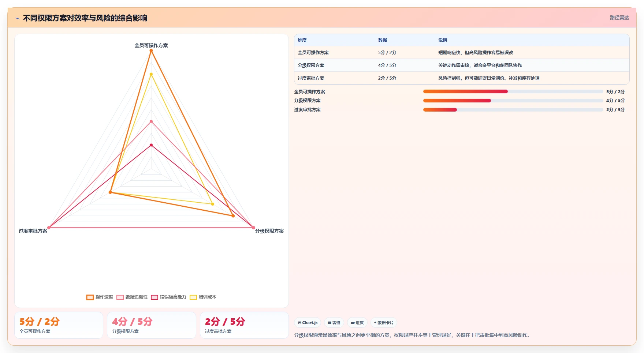Select 全员可操作方案 cell in the table
The image size is (644, 353).
[313, 53]
